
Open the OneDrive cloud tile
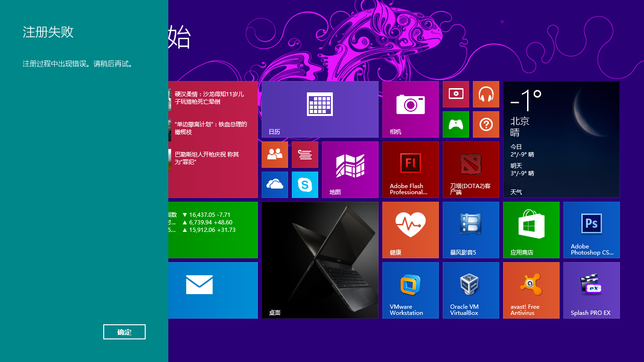275,185
